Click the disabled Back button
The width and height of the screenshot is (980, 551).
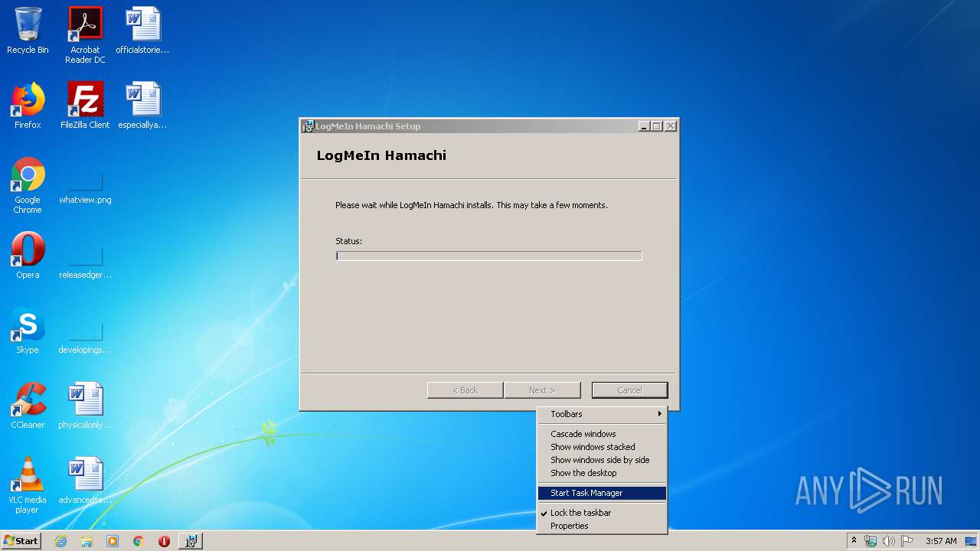pos(465,390)
